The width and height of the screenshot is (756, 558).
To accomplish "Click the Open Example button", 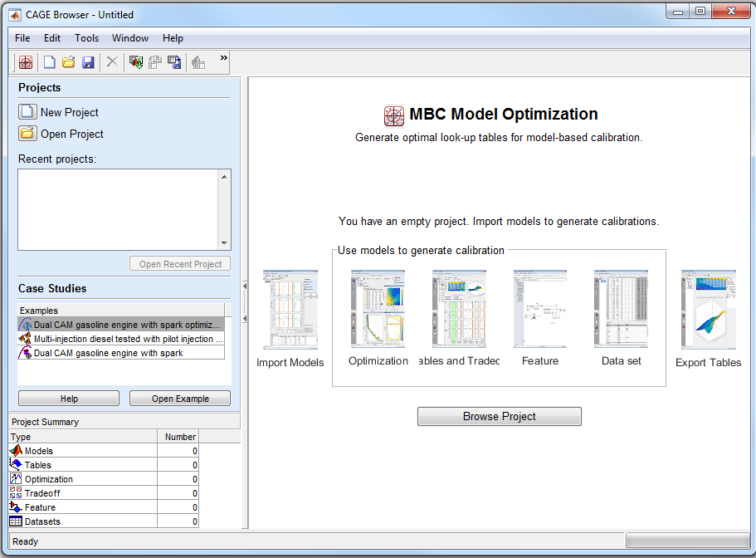I will tap(180, 399).
